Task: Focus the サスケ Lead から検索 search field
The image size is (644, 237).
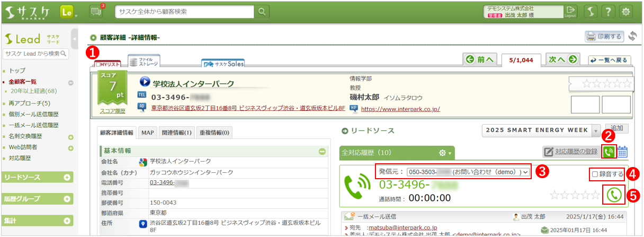Action: pyautogui.click(x=32, y=54)
